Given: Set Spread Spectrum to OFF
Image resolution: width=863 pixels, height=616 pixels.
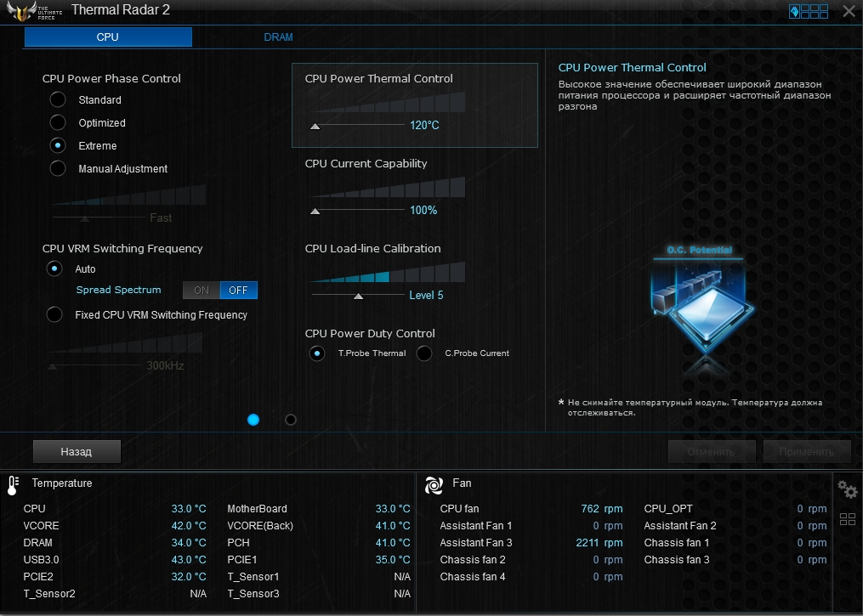Looking at the screenshot, I should point(238,290).
